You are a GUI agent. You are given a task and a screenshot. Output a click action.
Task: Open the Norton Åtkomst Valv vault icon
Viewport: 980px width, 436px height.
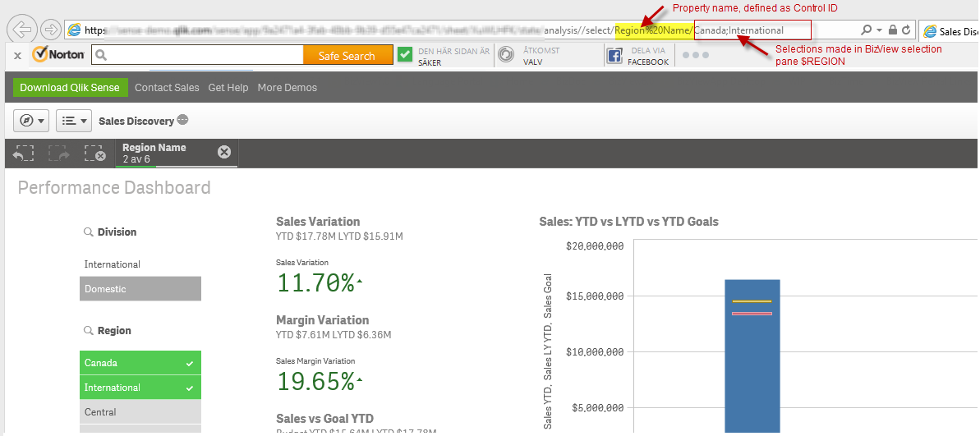pos(506,55)
